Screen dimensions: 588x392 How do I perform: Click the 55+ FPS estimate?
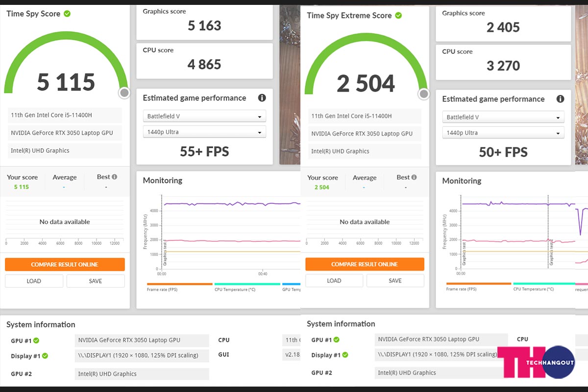(204, 151)
